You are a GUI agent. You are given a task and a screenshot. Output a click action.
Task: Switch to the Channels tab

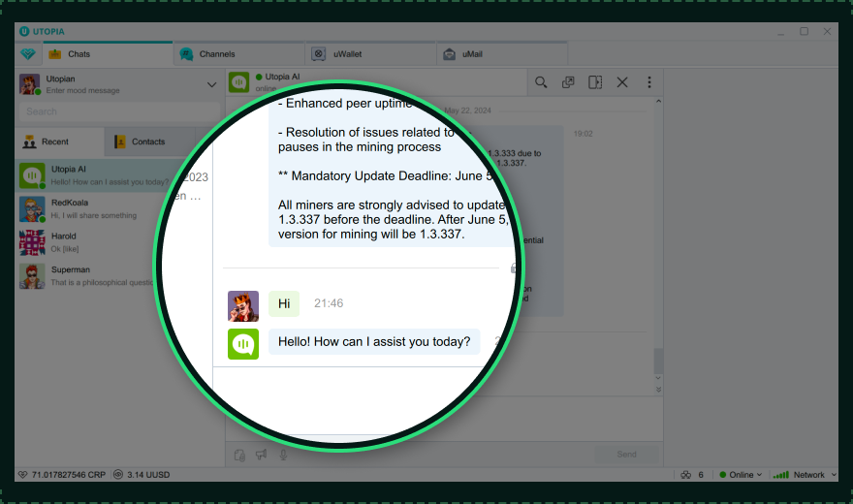[x=239, y=54]
